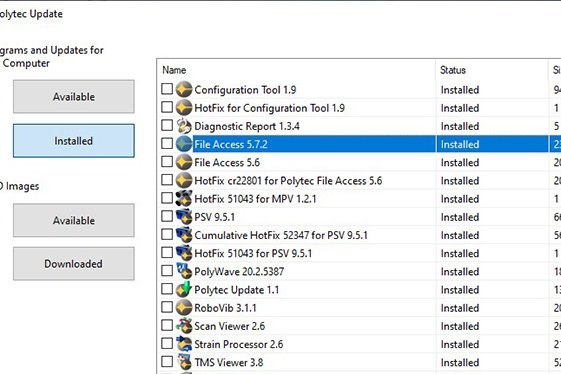Image resolution: width=561 pixels, height=374 pixels.
Task: Click the HotFix 51043 for PSV icon
Action: click(x=184, y=253)
